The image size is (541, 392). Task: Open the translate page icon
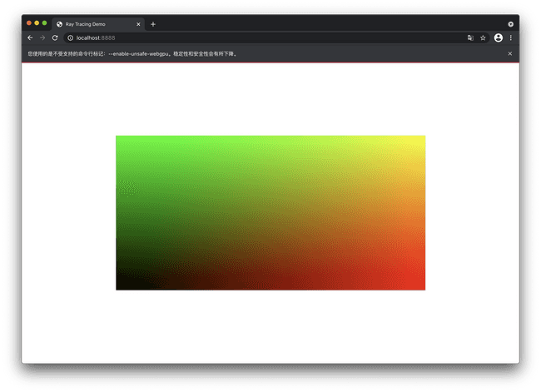tap(470, 37)
